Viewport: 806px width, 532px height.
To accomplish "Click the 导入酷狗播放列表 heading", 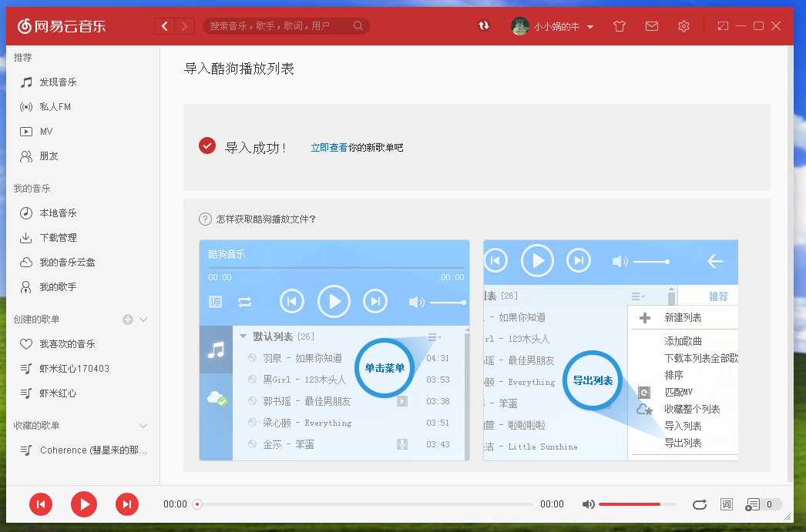I will pos(239,69).
